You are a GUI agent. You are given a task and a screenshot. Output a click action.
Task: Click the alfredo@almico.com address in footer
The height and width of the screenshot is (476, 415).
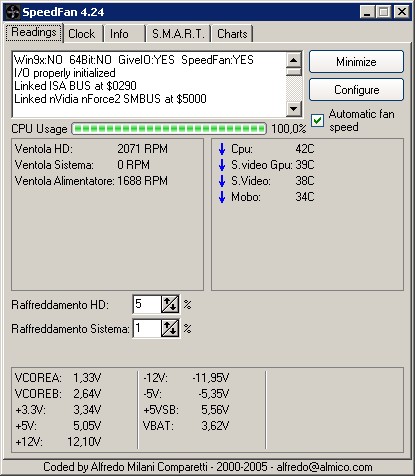(324, 467)
